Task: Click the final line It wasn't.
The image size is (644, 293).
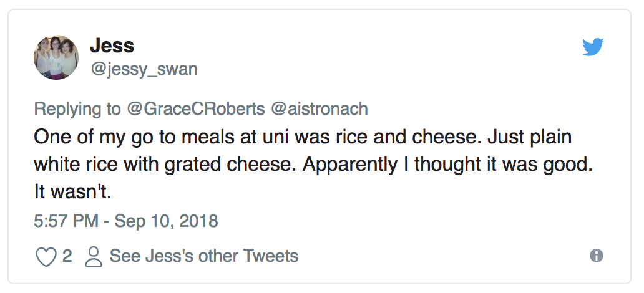Action: [x=72, y=193]
